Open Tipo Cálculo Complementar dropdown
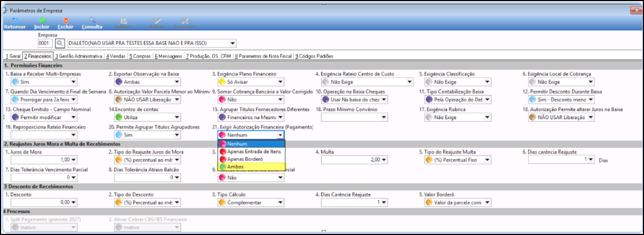 tap(281, 203)
